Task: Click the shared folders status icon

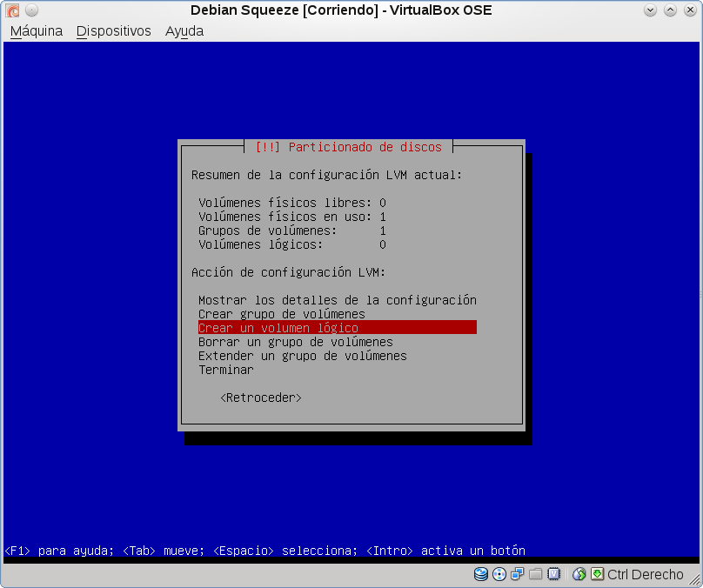Action: [535, 574]
